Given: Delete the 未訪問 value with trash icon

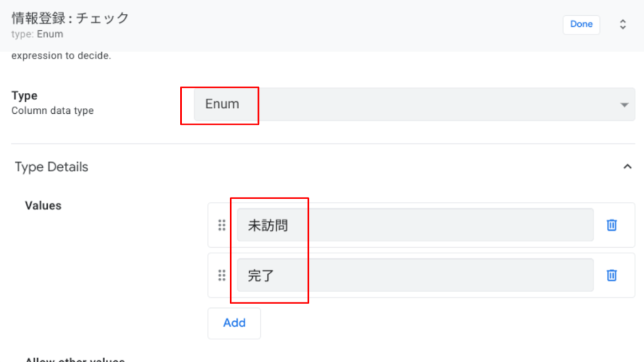Looking at the screenshot, I should coord(611,225).
